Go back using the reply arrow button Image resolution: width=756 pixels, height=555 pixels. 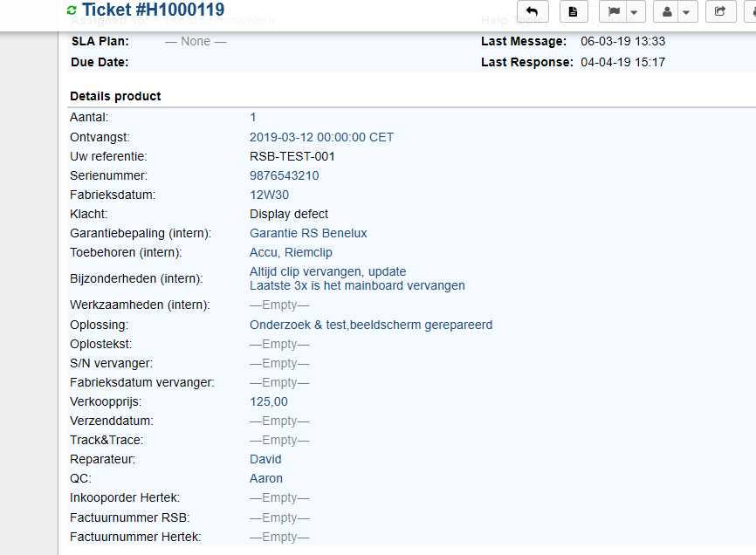pyautogui.click(x=533, y=11)
